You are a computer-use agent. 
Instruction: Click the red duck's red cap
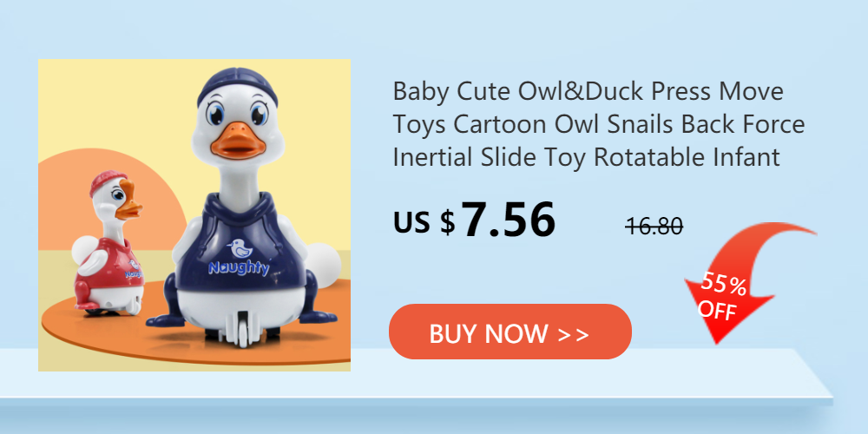click(x=108, y=182)
